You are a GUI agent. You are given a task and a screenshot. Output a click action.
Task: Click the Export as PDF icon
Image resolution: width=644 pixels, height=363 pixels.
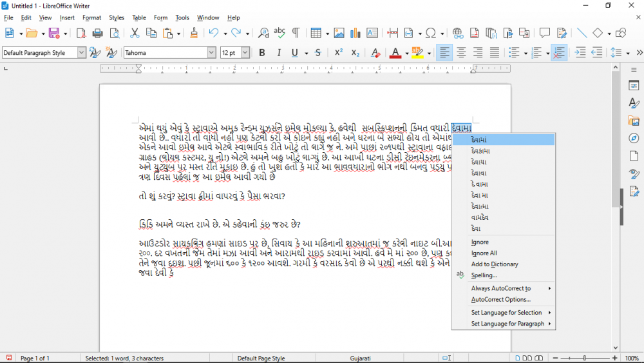81,33
